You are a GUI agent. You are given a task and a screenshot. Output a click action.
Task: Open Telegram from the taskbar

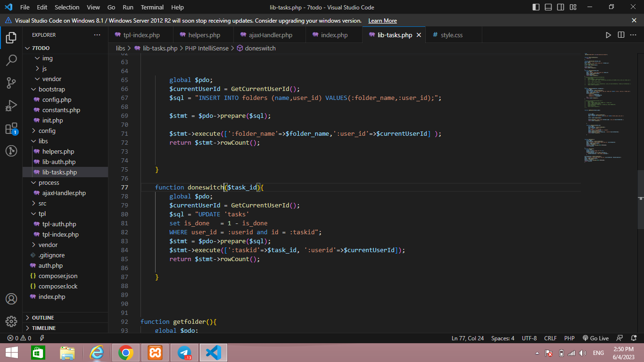(x=185, y=353)
